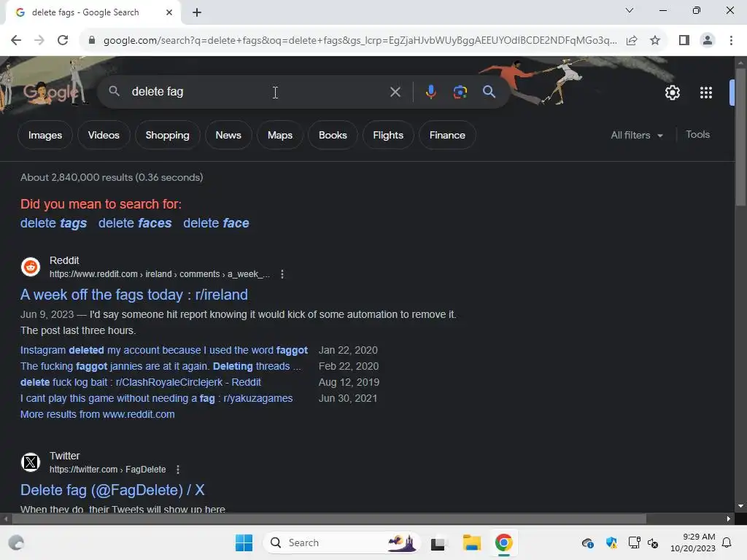Click the vertical scrollbar thumb

coord(741,137)
